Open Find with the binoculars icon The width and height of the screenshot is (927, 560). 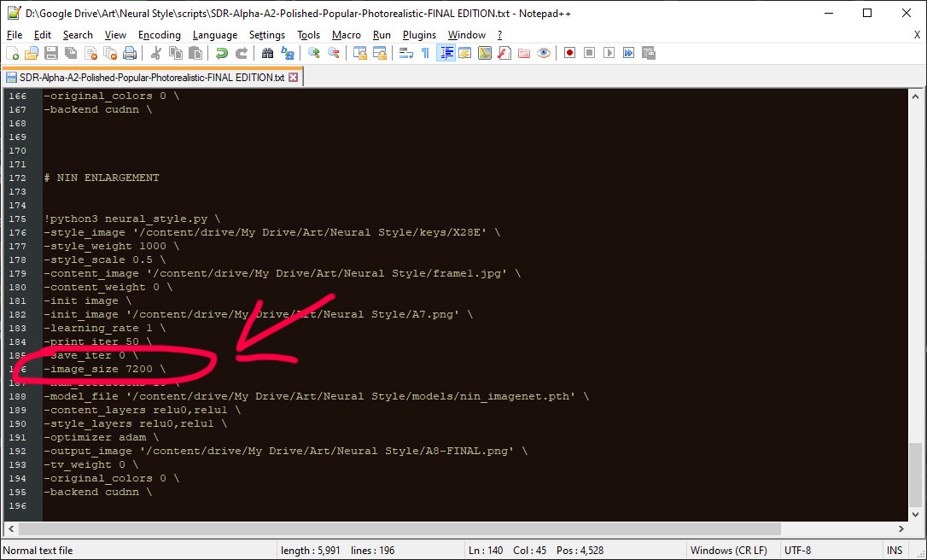268,53
